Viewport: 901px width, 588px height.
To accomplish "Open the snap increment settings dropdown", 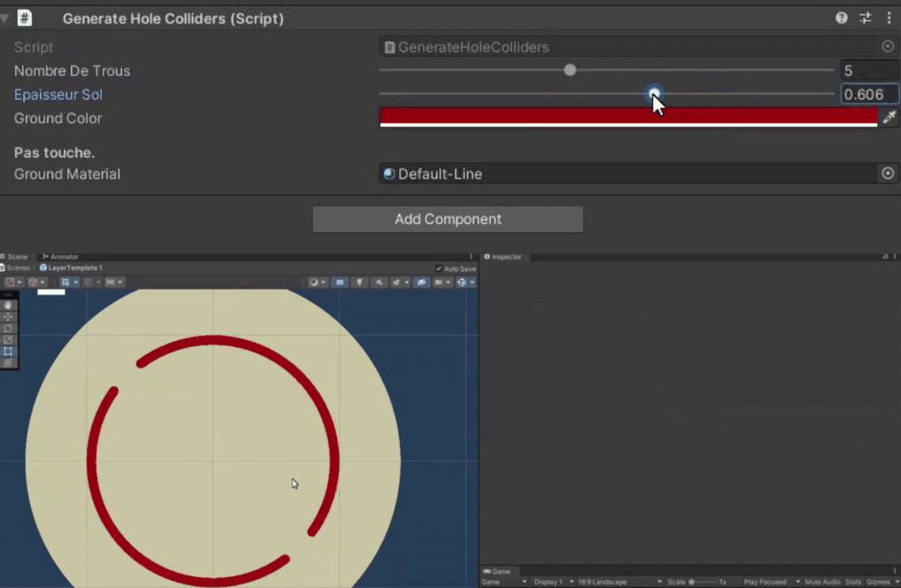I will coord(115,282).
